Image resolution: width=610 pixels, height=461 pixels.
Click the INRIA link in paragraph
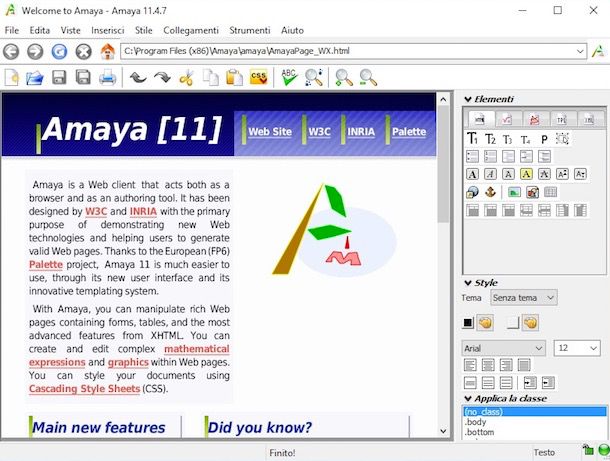pos(143,211)
